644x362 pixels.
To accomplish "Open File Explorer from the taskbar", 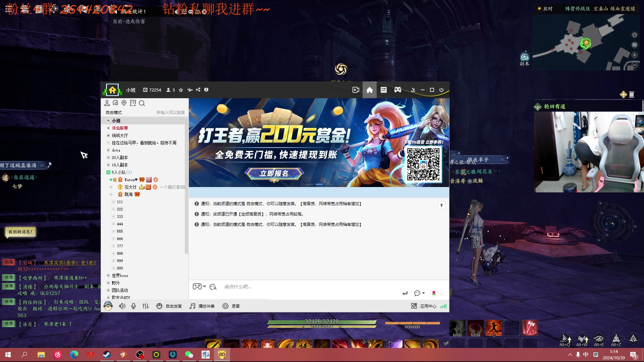I will point(41,355).
